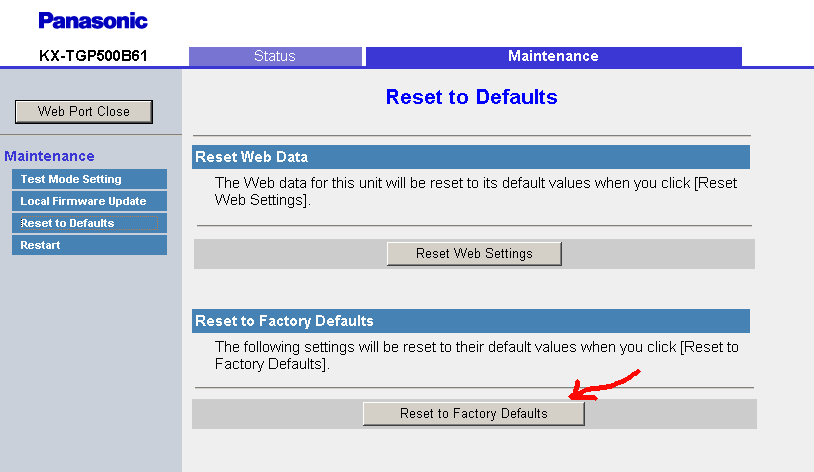Viewport: 814px width, 472px height.
Task: Click the Web data reset description text
Action: click(x=476, y=191)
